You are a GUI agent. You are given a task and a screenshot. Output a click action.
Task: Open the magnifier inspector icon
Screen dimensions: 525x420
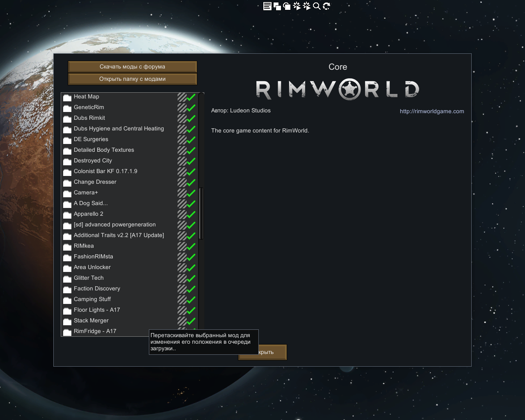[317, 6]
